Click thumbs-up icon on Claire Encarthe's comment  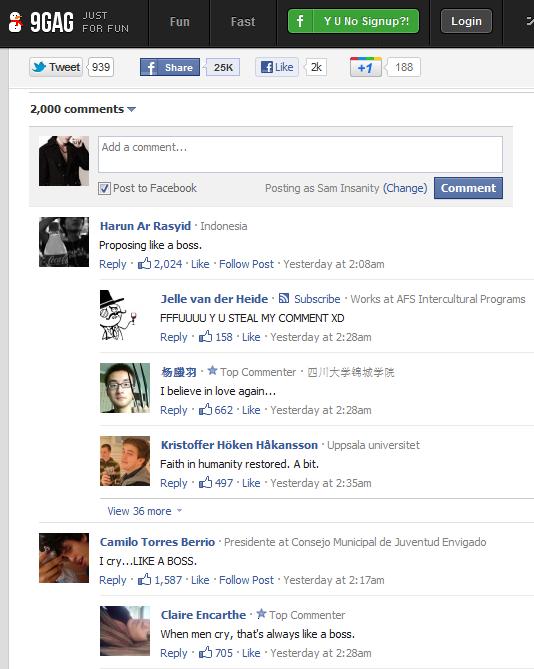[206, 652]
